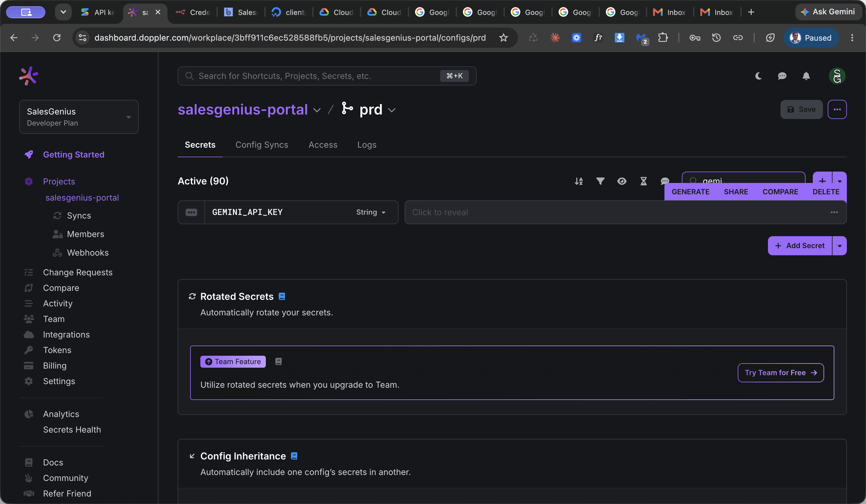The height and width of the screenshot is (504, 866).
Task: Open the String type dropdown for GEMINI_API_KEY
Action: pos(371,212)
